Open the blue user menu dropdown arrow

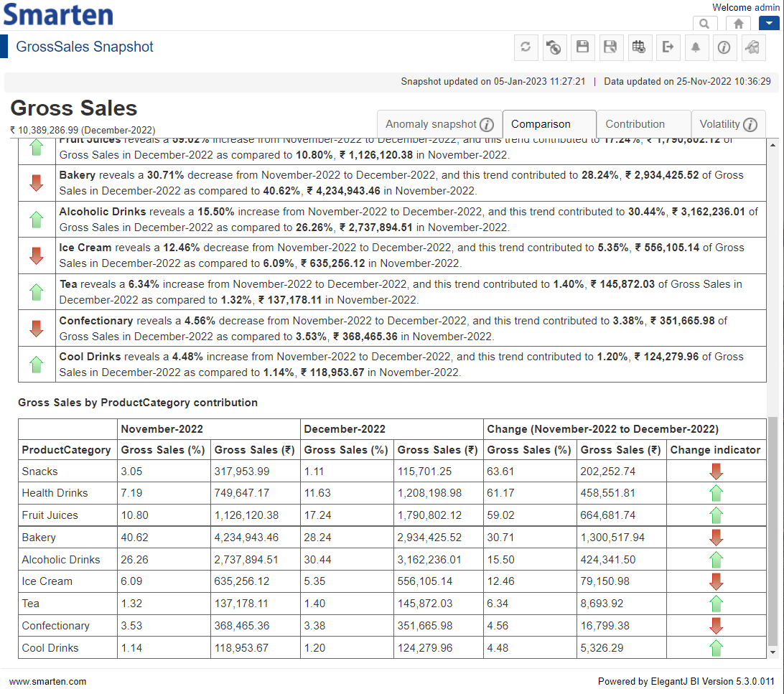tap(769, 23)
